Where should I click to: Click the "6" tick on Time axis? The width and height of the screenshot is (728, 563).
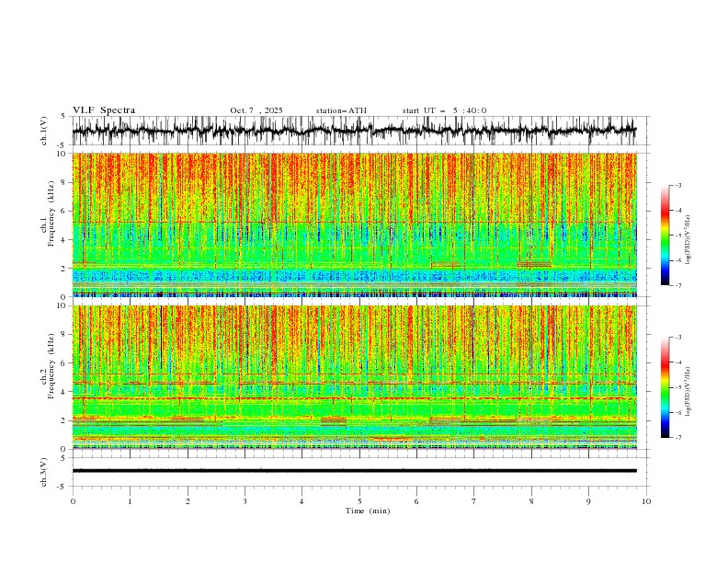[x=416, y=501]
